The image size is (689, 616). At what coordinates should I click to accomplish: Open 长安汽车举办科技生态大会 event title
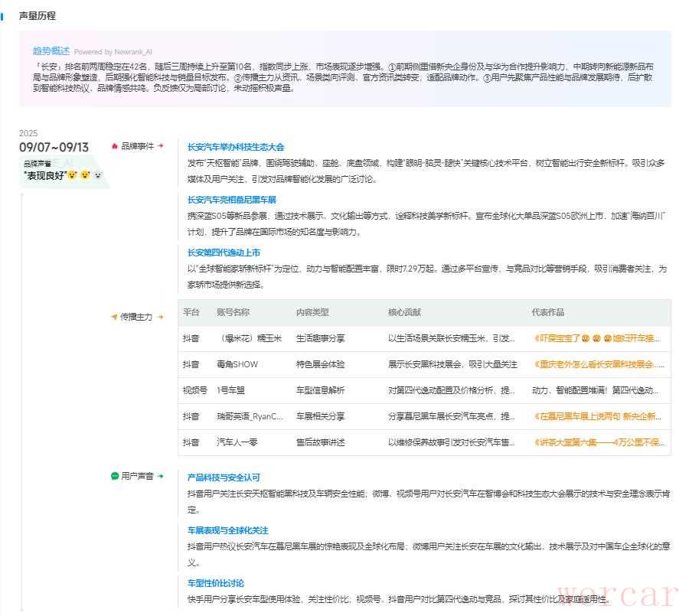click(x=236, y=147)
